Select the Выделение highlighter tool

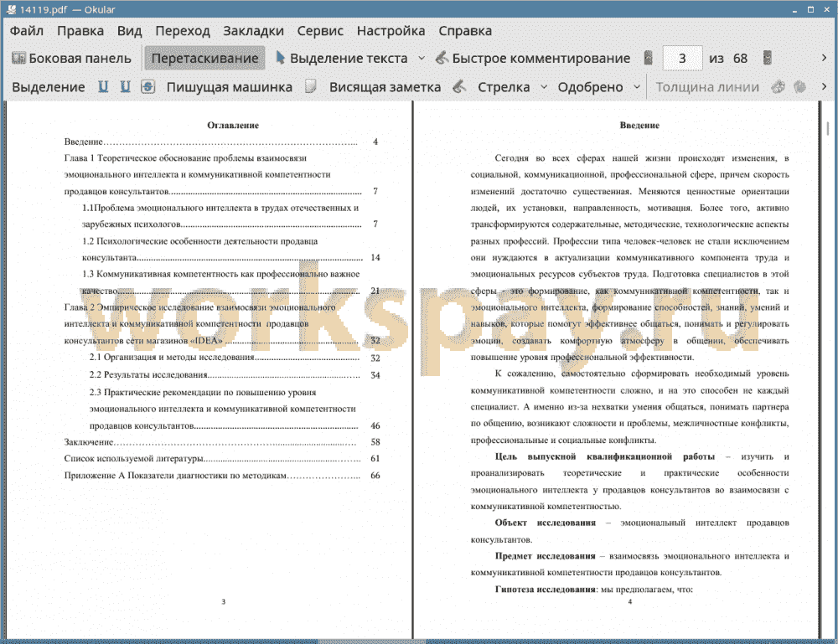click(x=49, y=87)
